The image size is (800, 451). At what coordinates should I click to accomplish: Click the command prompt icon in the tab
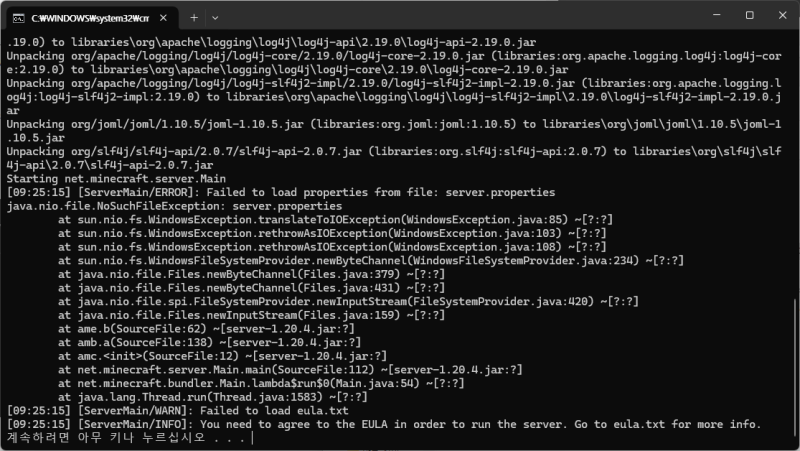coord(18,18)
